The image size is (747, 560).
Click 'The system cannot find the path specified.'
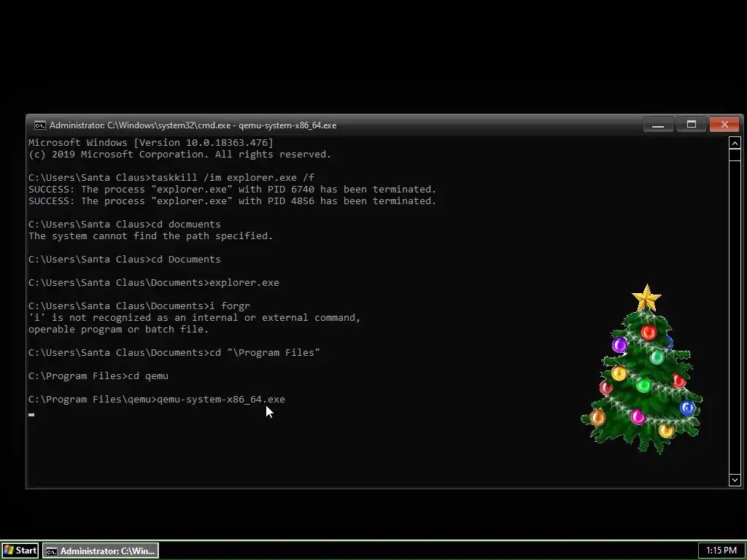[150, 236]
